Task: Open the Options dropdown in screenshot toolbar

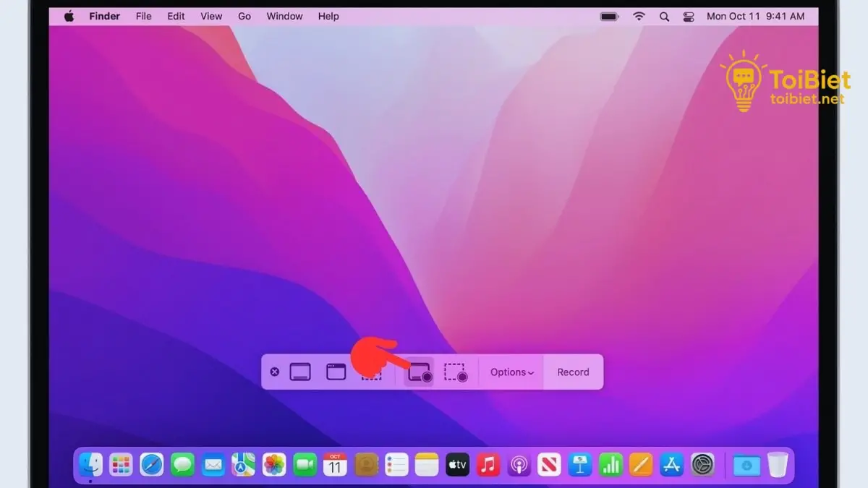Action: point(511,372)
